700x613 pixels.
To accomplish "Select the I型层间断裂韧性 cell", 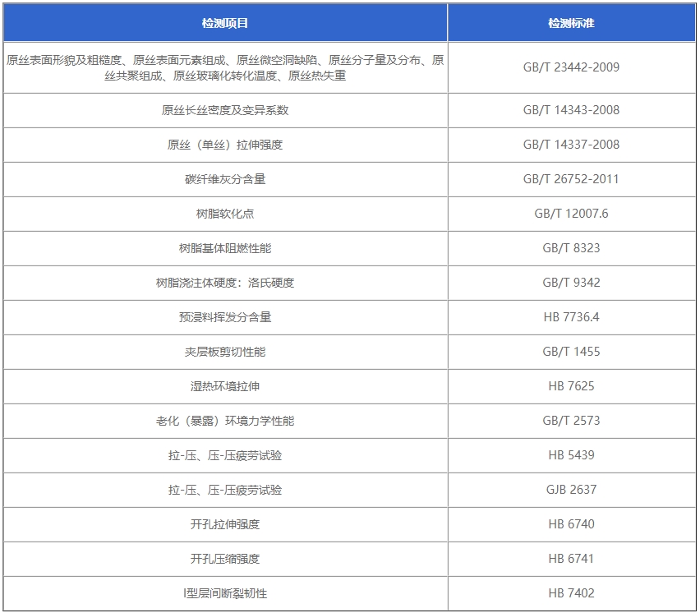I will click(x=225, y=593).
